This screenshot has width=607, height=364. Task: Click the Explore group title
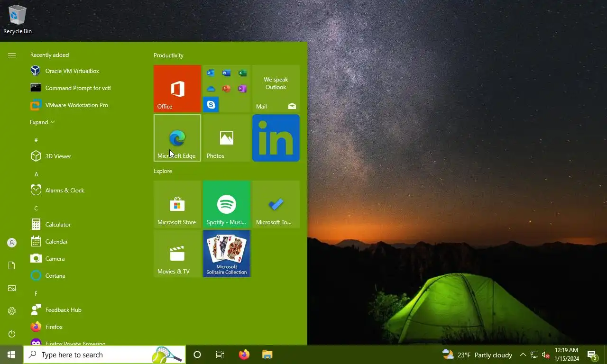click(x=163, y=171)
